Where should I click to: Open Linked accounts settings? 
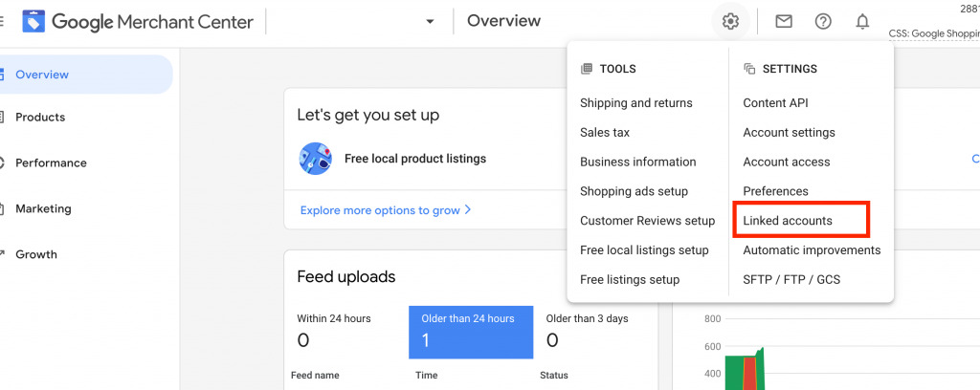pyautogui.click(x=788, y=220)
